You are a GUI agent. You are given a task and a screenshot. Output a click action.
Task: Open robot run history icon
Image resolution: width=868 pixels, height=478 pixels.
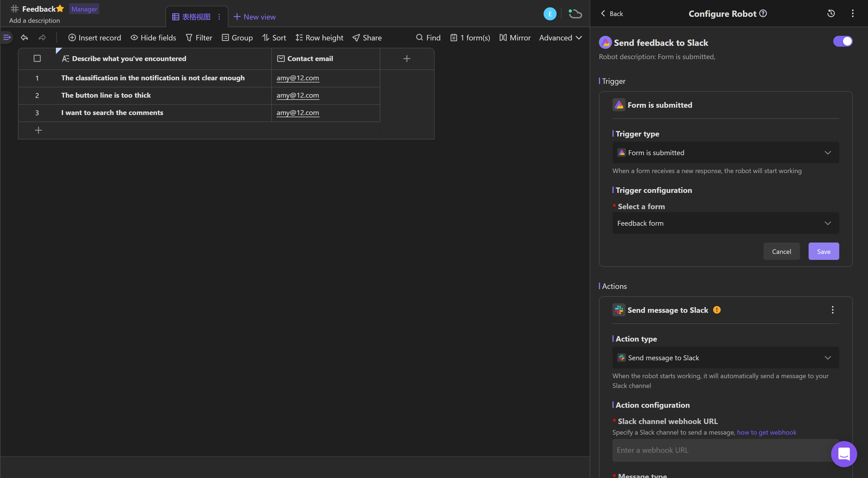[x=831, y=14]
